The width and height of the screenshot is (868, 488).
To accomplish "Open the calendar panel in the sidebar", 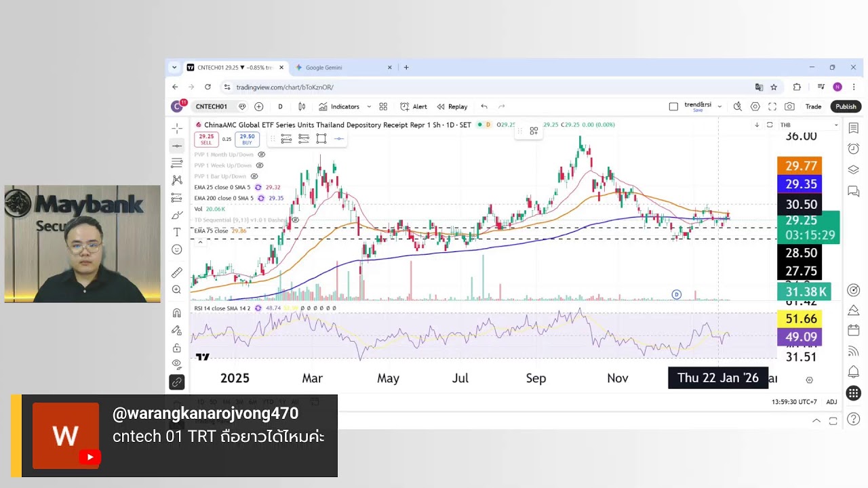I will pos(854,330).
